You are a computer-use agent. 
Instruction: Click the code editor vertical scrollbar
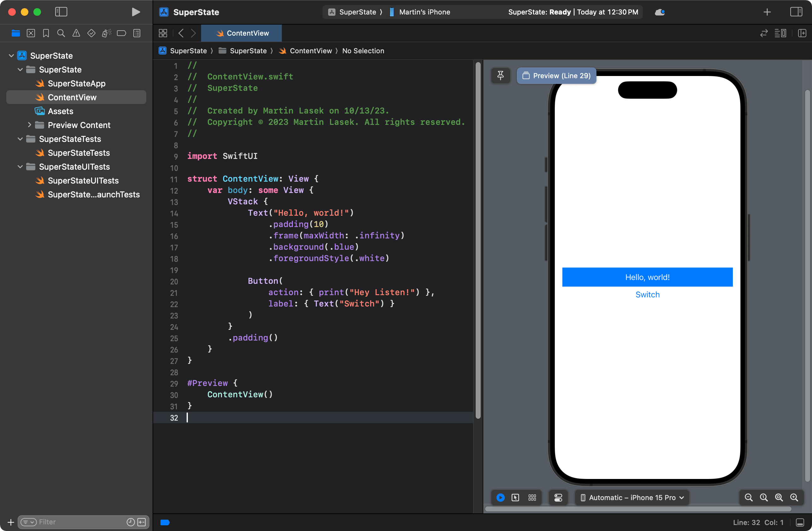[478, 240]
